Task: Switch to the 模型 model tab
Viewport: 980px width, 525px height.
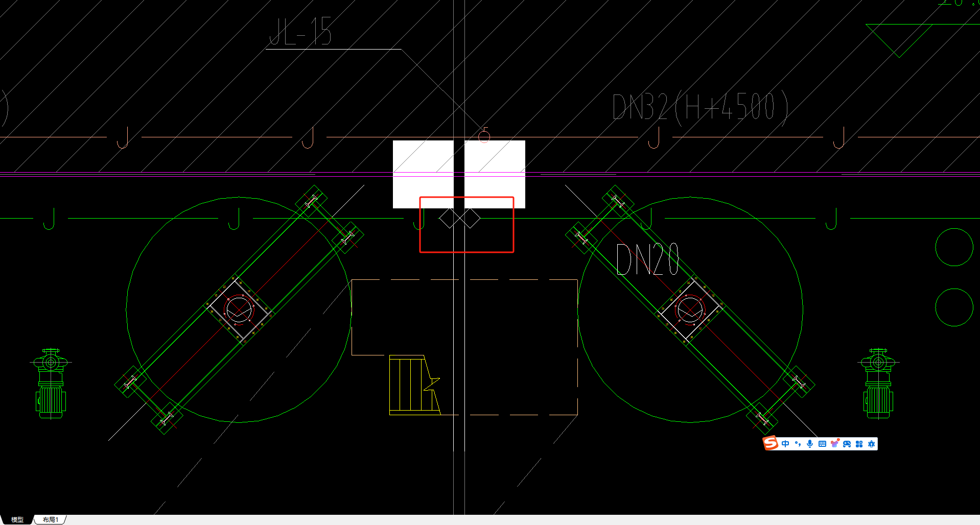Action: tap(17, 519)
